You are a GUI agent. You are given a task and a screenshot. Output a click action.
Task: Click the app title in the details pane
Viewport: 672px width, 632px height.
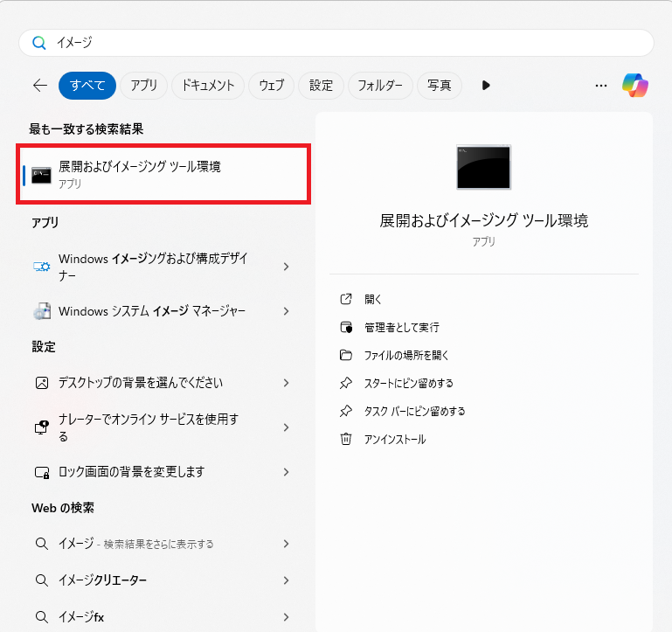coord(484,221)
